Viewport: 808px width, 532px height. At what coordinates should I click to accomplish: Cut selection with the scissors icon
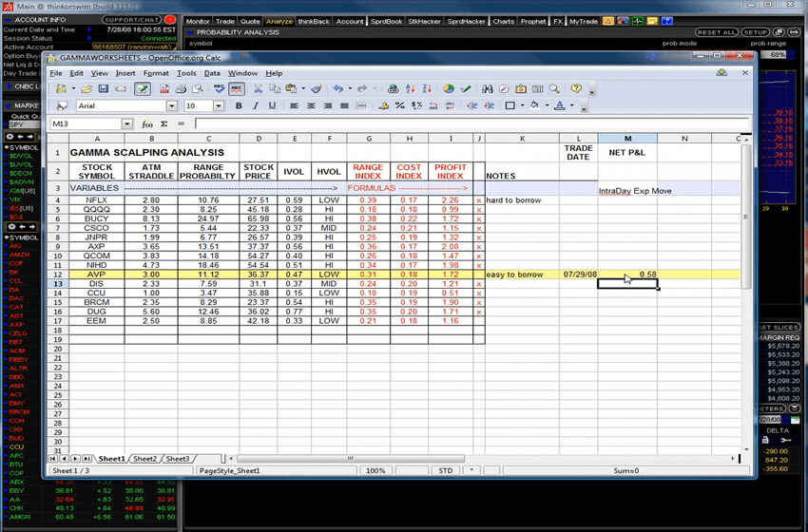(259, 88)
